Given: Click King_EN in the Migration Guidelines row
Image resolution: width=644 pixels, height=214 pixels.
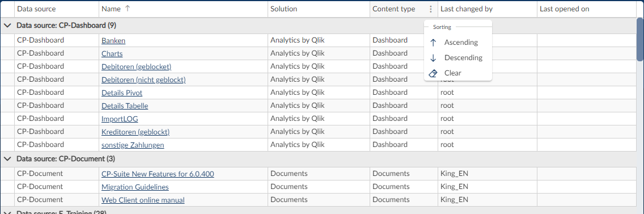Looking at the screenshot, I should 454,186.
